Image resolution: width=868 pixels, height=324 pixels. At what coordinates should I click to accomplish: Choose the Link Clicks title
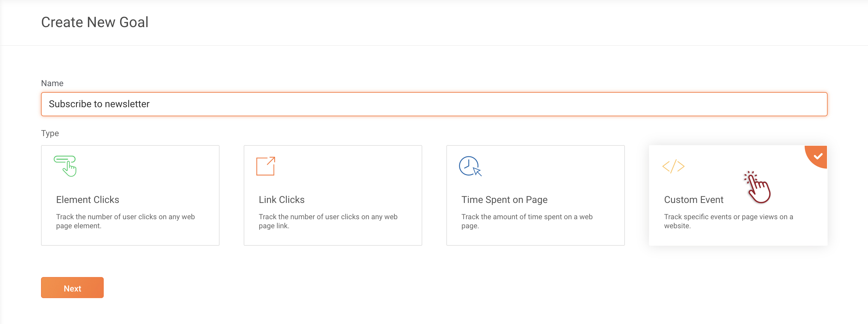point(281,200)
